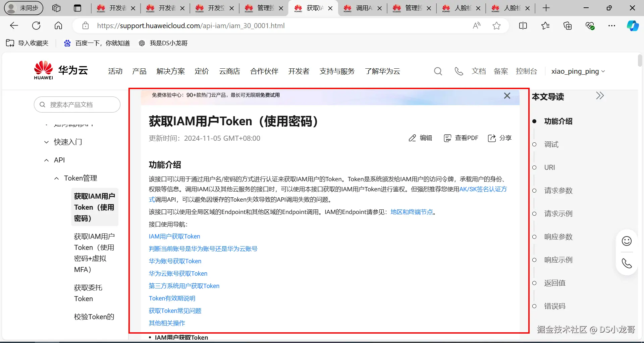The width and height of the screenshot is (644, 343).
Task: Go to browser home page
Action: [x=58, y=25]
